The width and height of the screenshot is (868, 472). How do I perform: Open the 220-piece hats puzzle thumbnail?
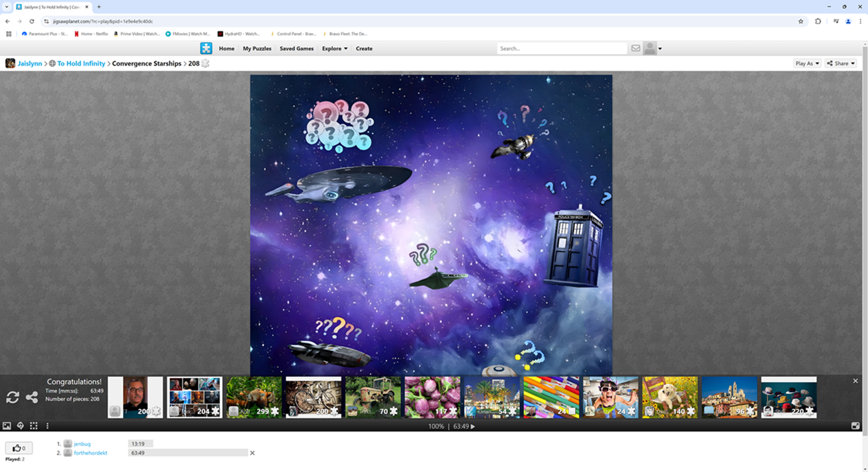[789, 397]
